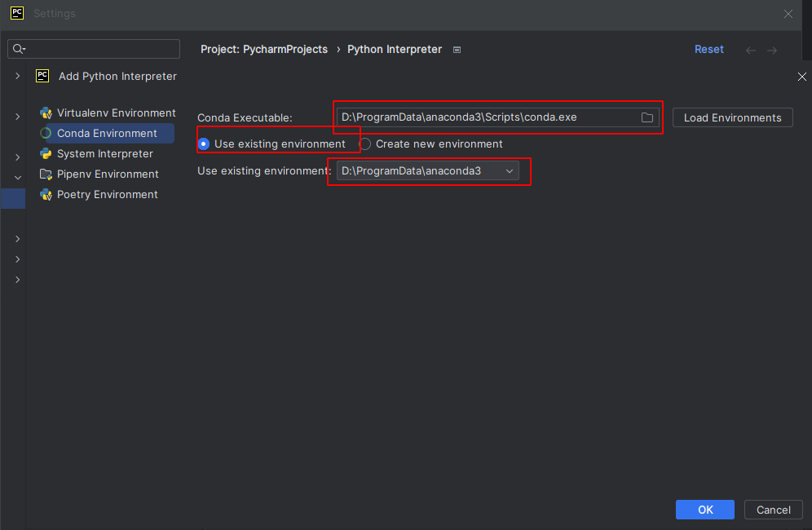This screenshot has width=812, height=530.
Task: Browse for conda executable with folder icon
Action: (648, 117)
